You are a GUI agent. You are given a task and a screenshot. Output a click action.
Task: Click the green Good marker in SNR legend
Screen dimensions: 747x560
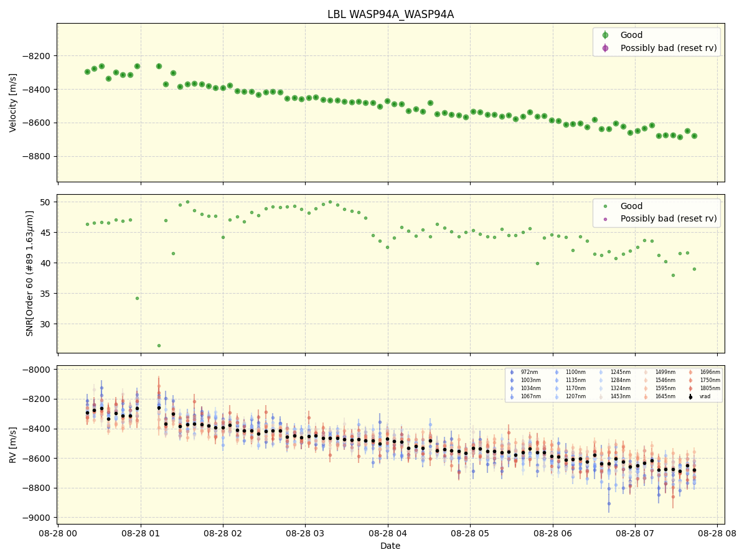tap(605, 207)
